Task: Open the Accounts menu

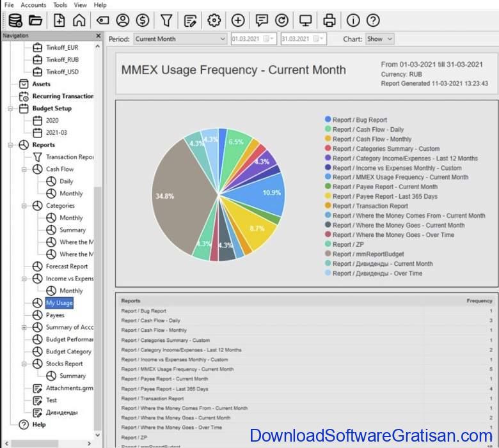Action: 33,4
